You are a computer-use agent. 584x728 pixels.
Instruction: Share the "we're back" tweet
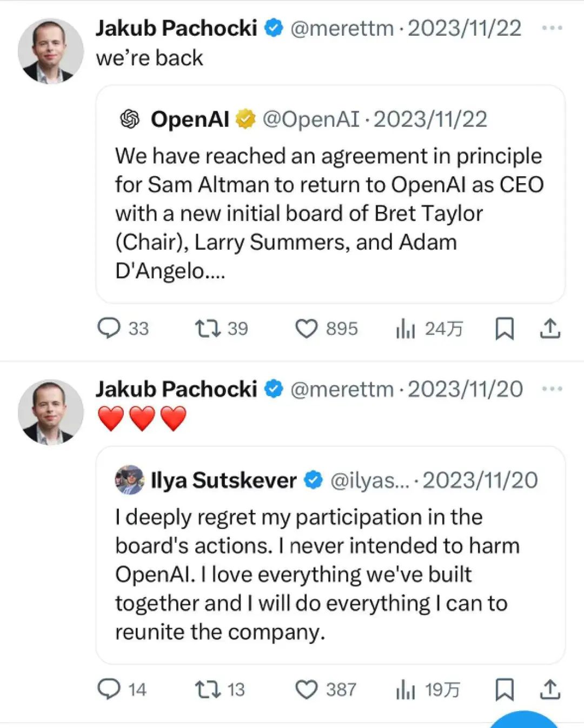click(x=550, y=328)
